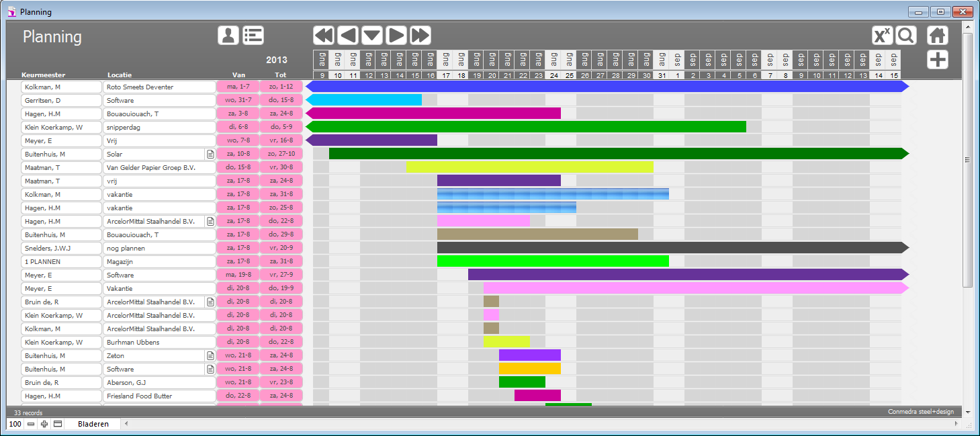Open note icon on the Solar row

210,154
